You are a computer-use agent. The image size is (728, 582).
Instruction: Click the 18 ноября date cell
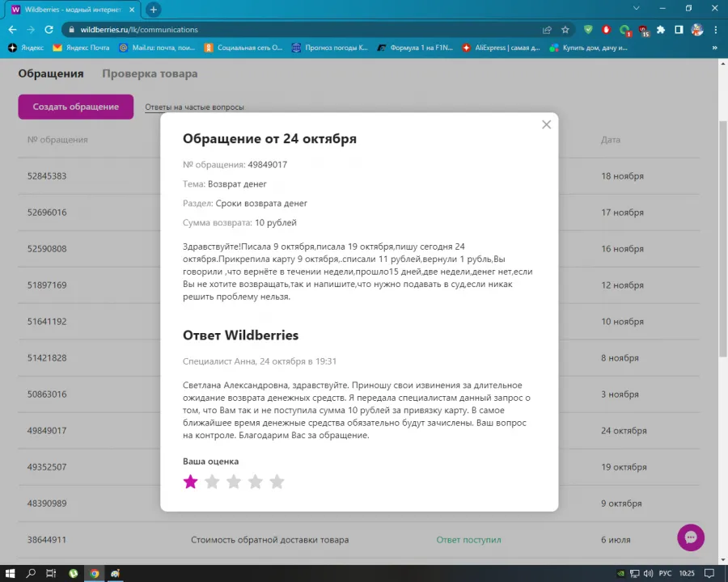point(623,176)
